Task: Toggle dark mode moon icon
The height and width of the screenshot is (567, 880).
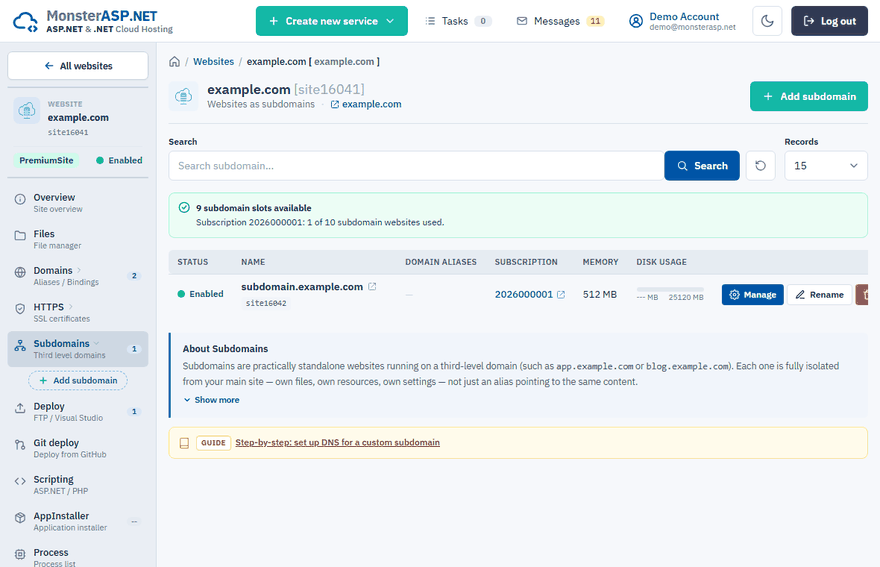Action: coord(767,21)
